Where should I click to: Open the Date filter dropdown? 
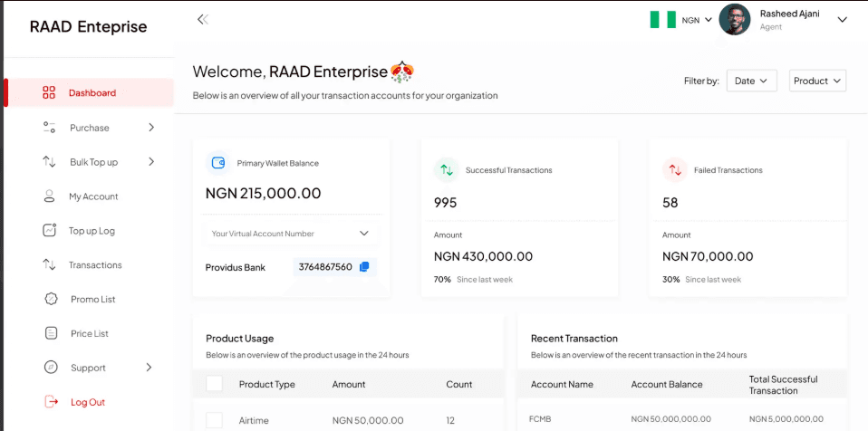752,81
